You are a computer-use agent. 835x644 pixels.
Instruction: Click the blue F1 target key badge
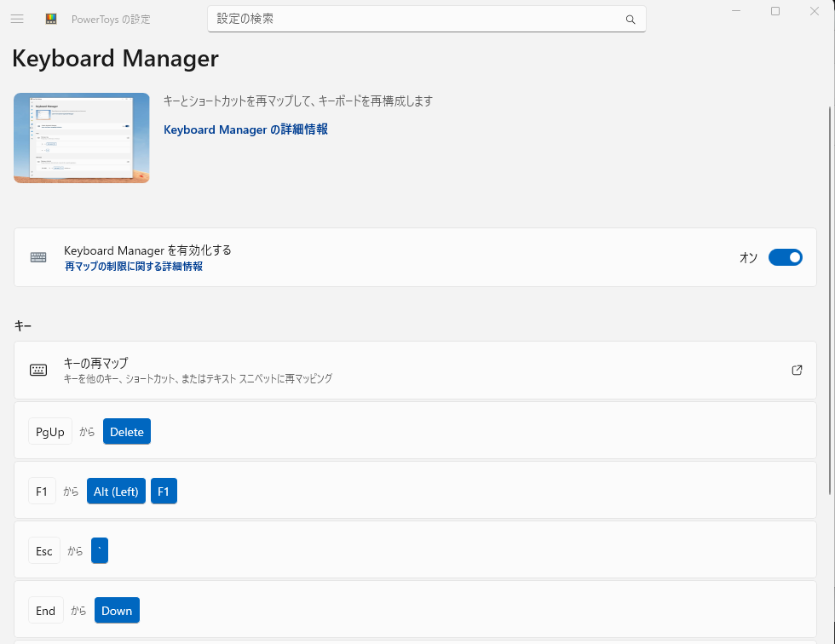pyautogui.click(x=164, y=492)
